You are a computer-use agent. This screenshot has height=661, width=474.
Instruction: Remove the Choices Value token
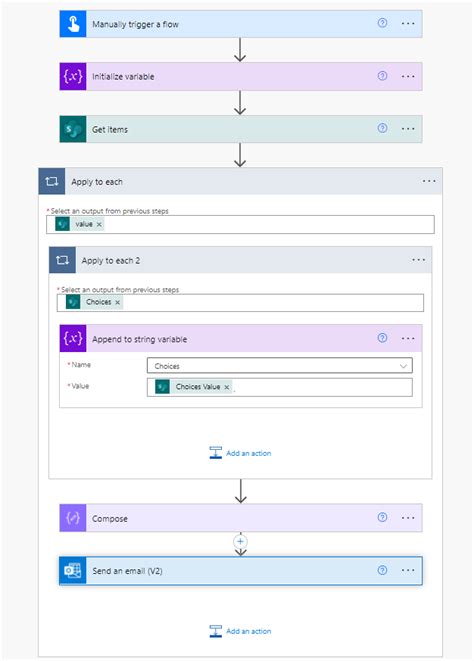tap(226, 387)
